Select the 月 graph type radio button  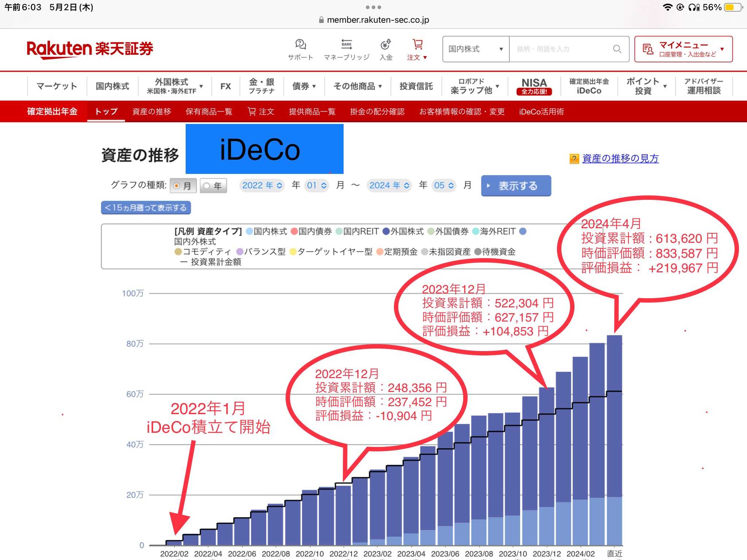(177, 186)
